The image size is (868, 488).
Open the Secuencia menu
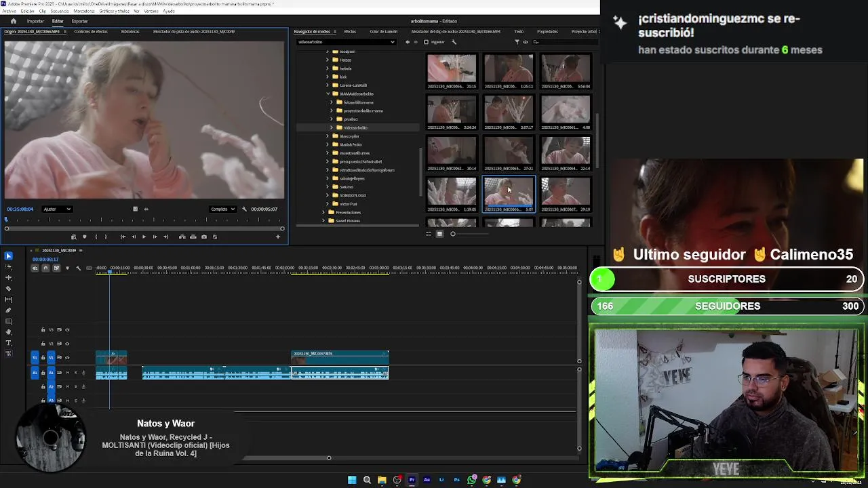(60, 12)
